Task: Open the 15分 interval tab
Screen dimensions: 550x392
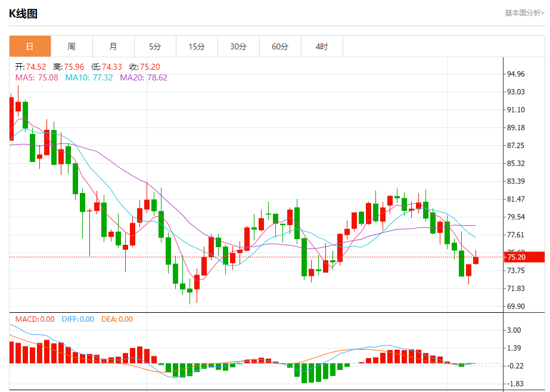Action: tap(197, 46)
